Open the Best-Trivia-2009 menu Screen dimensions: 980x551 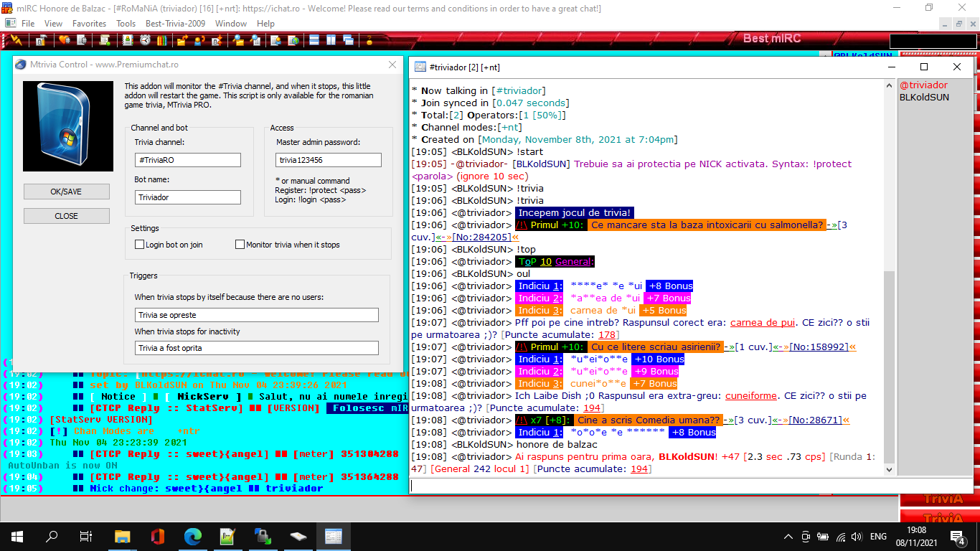click(x=174, y=24)
